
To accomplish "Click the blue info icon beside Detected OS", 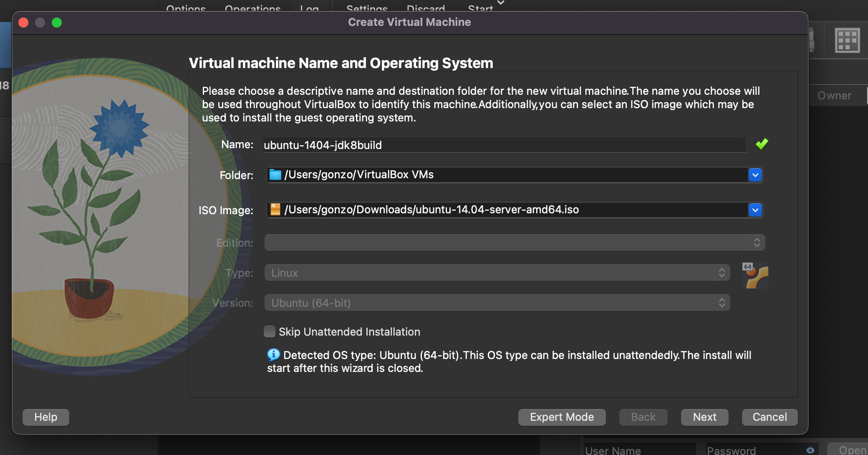I will [273, 355].
